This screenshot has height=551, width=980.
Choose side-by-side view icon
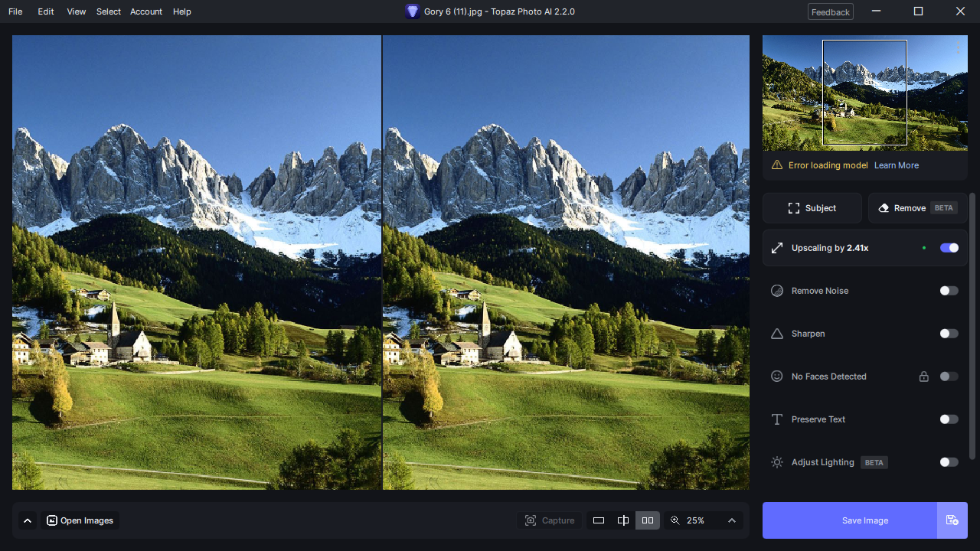[648, 520]
